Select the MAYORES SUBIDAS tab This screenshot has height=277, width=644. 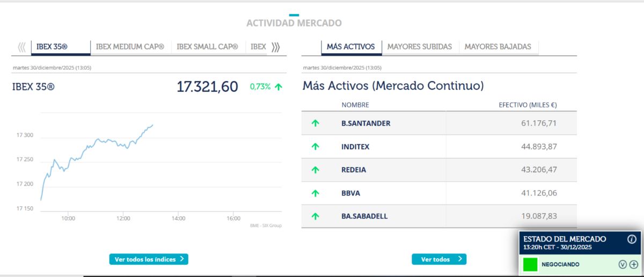coord(420,47)
